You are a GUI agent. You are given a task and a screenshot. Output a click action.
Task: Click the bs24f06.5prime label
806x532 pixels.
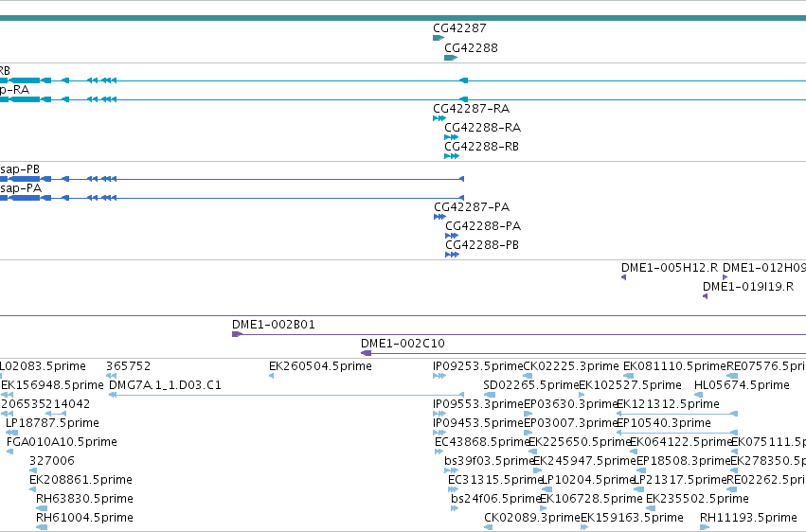click(496, 499)
